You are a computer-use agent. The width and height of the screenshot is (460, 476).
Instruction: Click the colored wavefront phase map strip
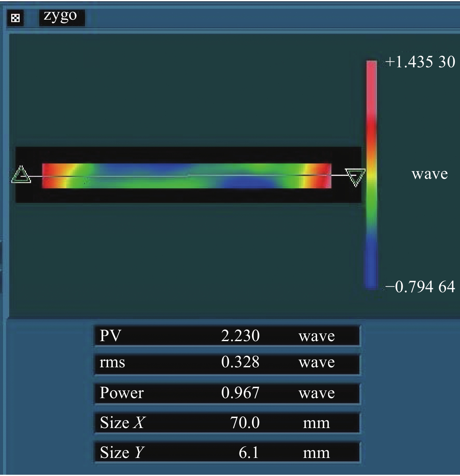187,176
